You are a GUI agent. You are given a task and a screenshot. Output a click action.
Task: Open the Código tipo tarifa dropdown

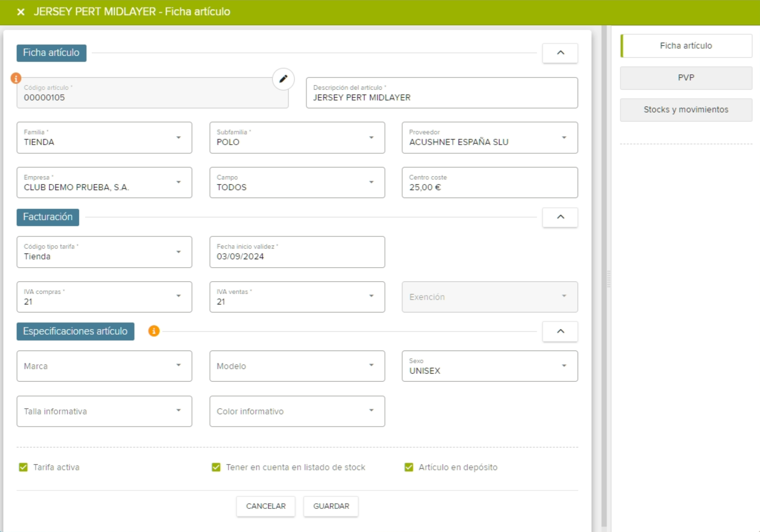click(104, 252)
